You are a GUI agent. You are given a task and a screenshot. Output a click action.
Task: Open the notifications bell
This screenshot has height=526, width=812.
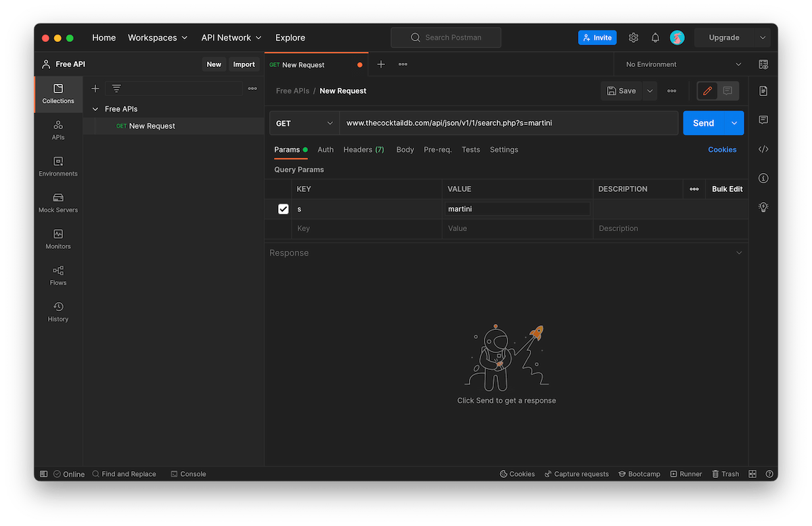[655, 38]
